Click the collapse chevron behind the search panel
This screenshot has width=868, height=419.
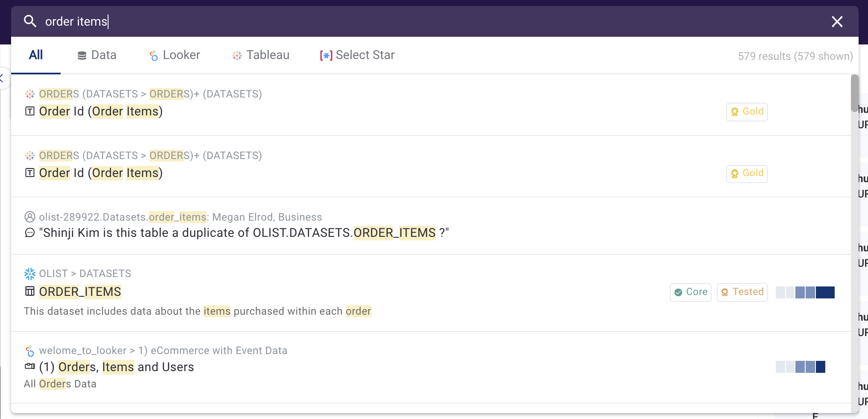(x=3, y=78)
